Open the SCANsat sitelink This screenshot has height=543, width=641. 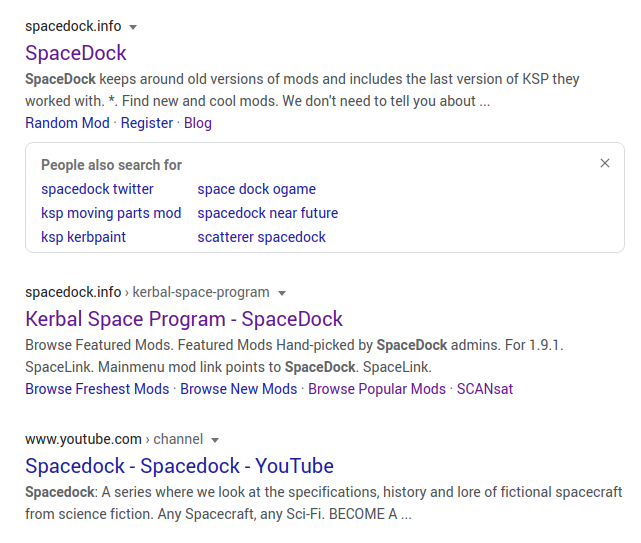tap(485, 389)
